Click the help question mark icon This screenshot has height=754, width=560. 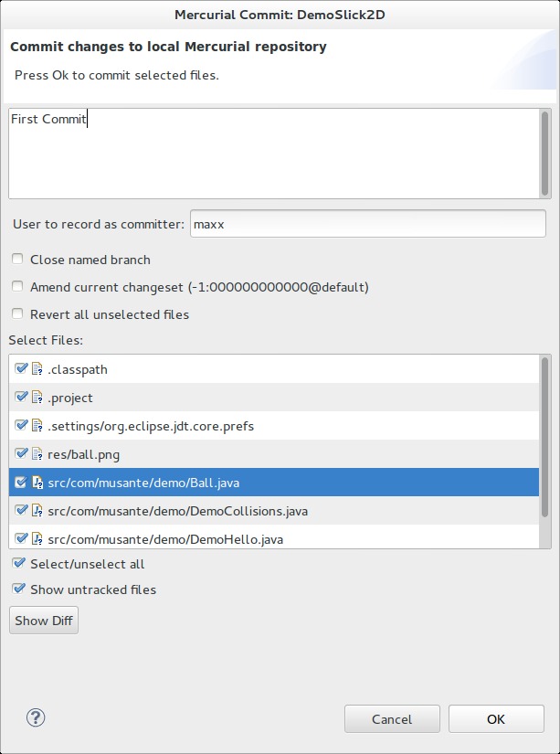coord(37,717)
